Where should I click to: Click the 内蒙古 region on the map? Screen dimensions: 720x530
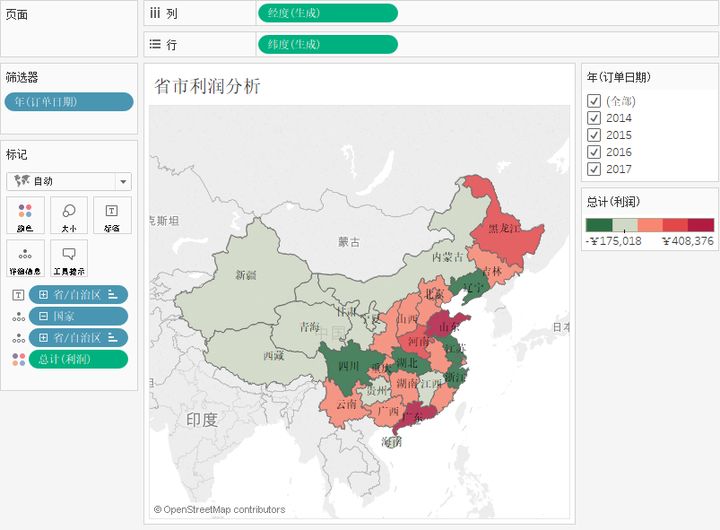point(448,257)
